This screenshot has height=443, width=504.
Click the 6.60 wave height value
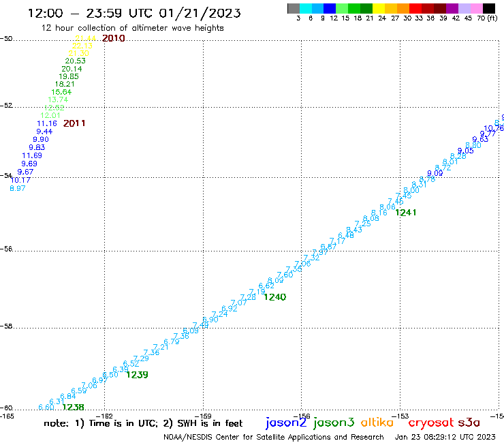coord(46,408)
